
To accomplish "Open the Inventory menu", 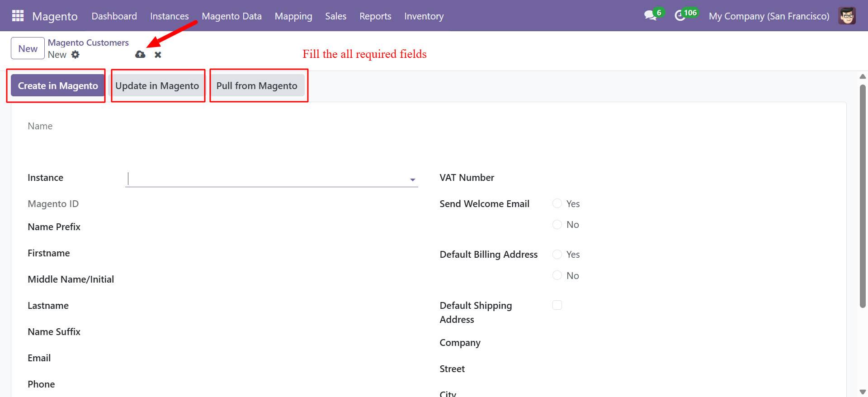I will click(x=424, y=16).
